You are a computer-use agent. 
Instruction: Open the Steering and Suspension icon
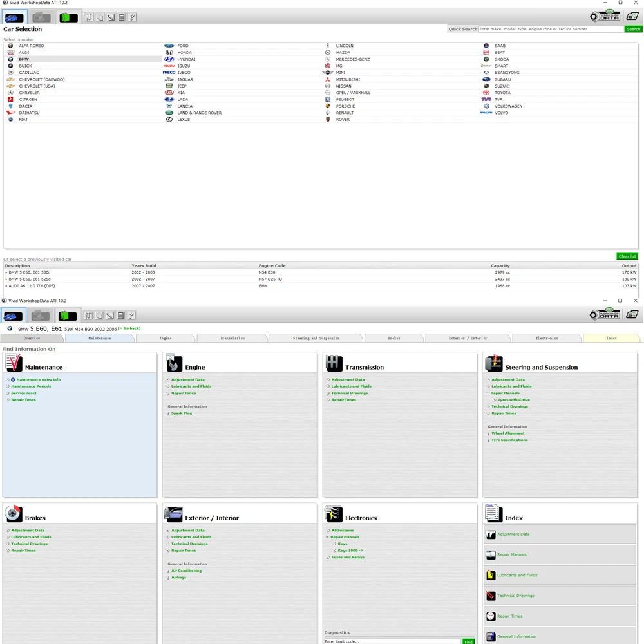(x=494, y=363)
